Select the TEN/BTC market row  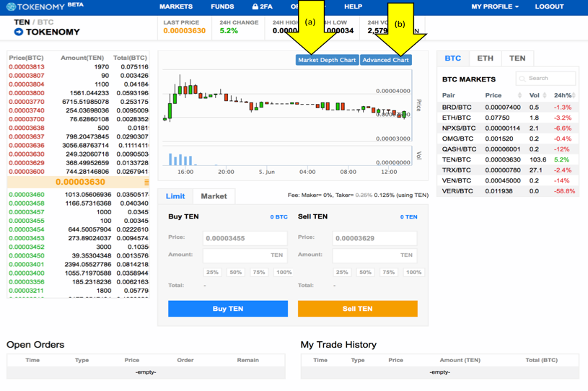pos(508,159)
